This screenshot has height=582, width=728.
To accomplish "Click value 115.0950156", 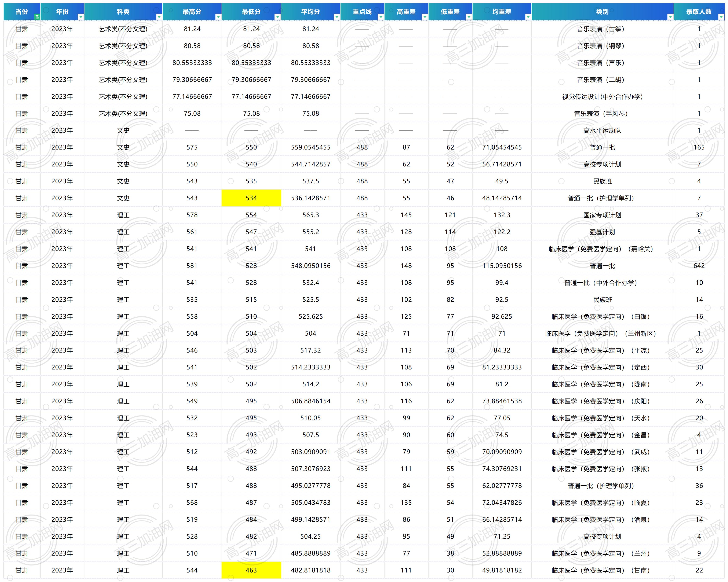I will (502, 266).
